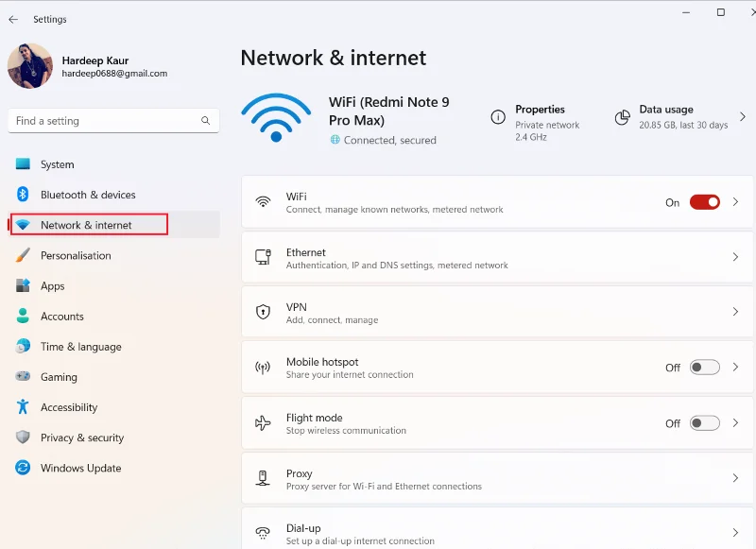Select Network & internet in sidebar
Viewport: 756px width, 549px height.
coord(113,225)
